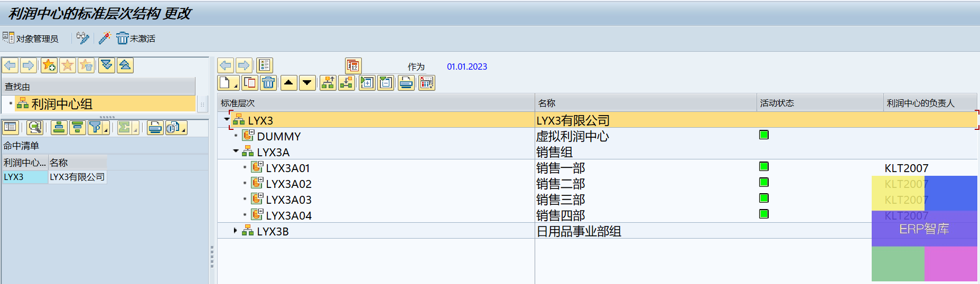Select the LYX3A02 profit center
The image size is (980, 284).
point(288,184)
